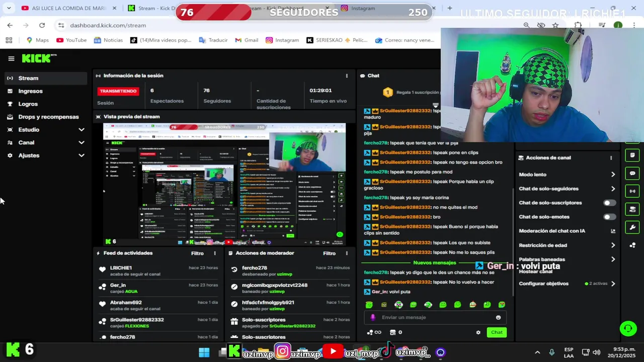Open the TikTok taskbar icon
The image size is (644, 362).
386,351
